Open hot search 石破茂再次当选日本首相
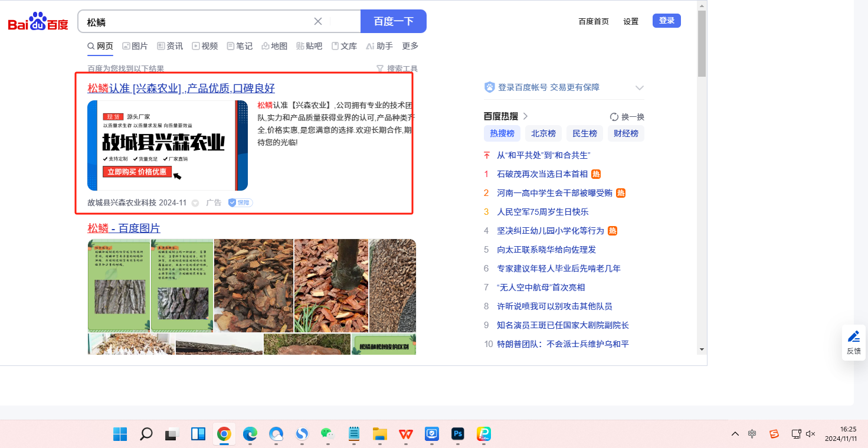 (542, 174)
